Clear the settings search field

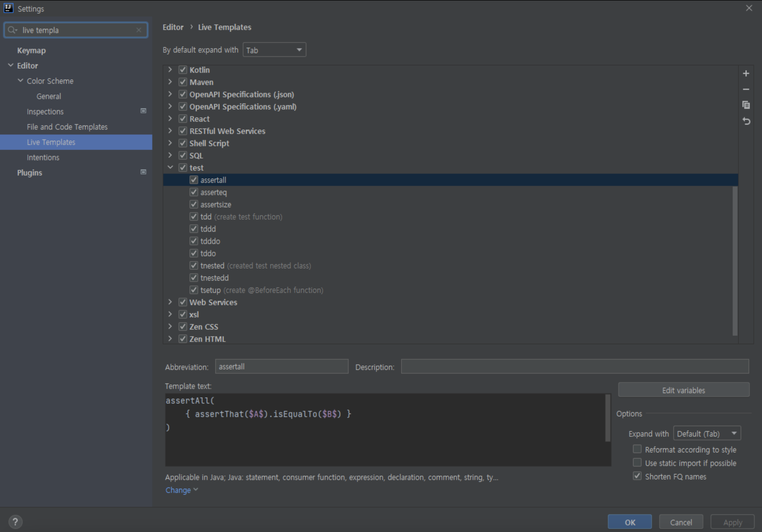139,30
